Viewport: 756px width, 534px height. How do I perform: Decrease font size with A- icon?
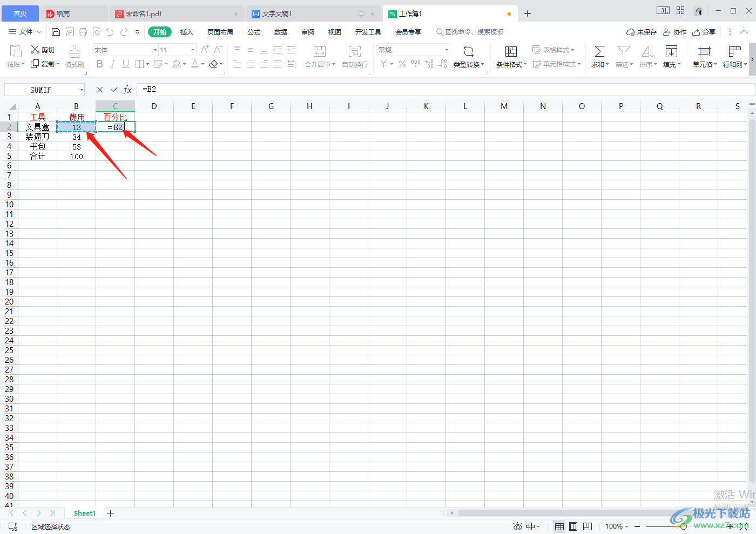(x=218, y=50)
